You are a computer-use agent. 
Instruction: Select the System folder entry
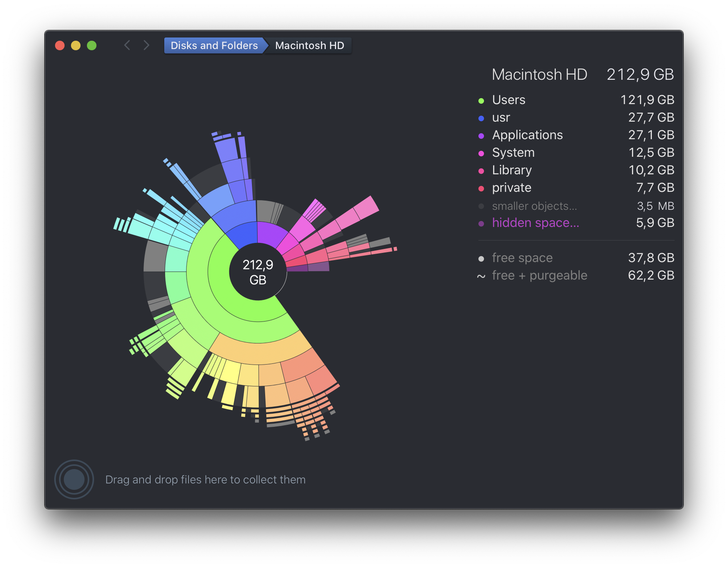click(576, 152)
